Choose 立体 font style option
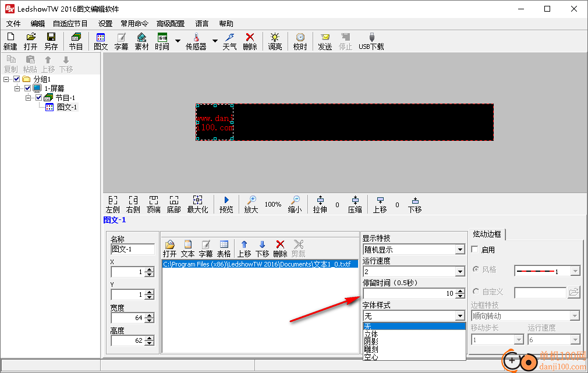588x373 pixels. click(x=415, y=334)
